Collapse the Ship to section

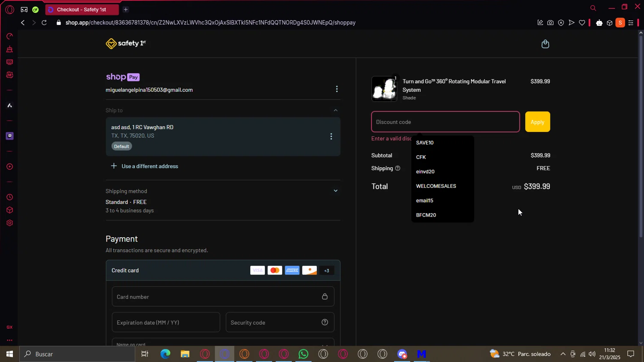[336, 110]
